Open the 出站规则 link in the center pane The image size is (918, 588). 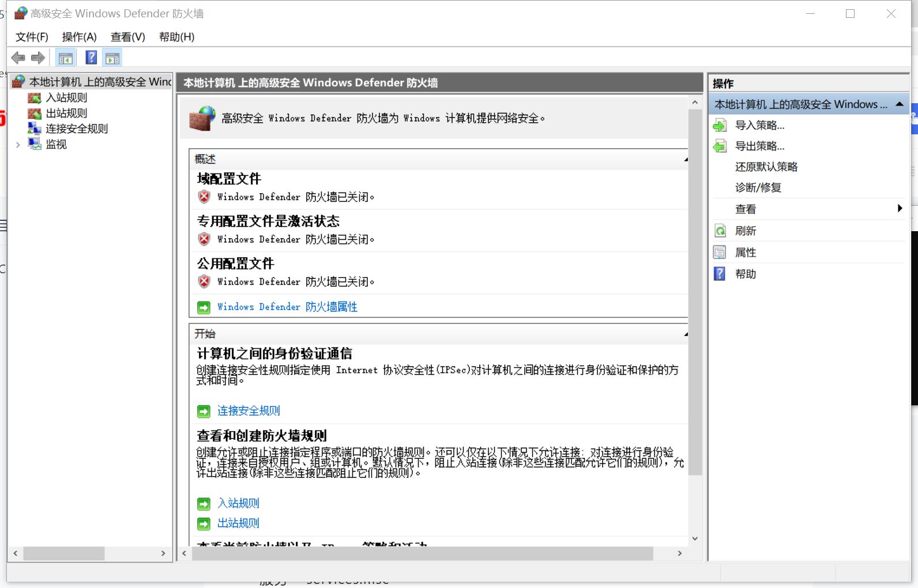(238, 523)
